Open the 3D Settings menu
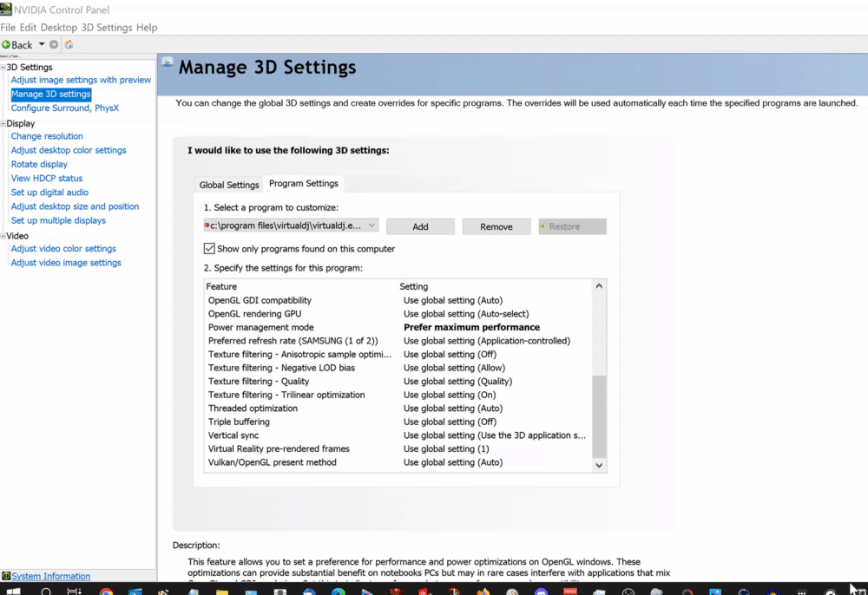This screenshot has height=595, width=868. pyautogui.click(x=107, y=27)
